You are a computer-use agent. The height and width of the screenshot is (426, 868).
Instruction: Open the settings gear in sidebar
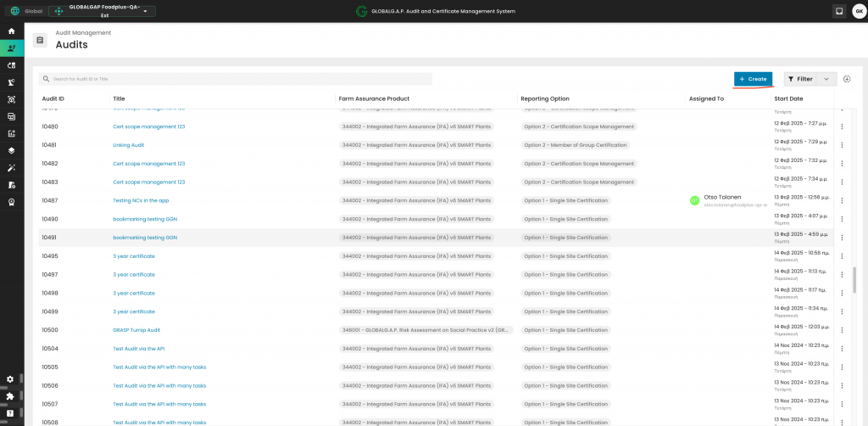[10, 379]
